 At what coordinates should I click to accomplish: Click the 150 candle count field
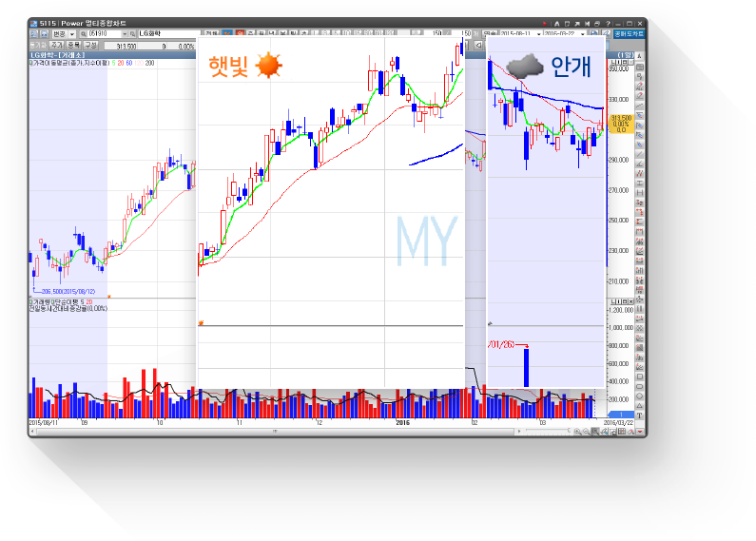coord(436,33)
